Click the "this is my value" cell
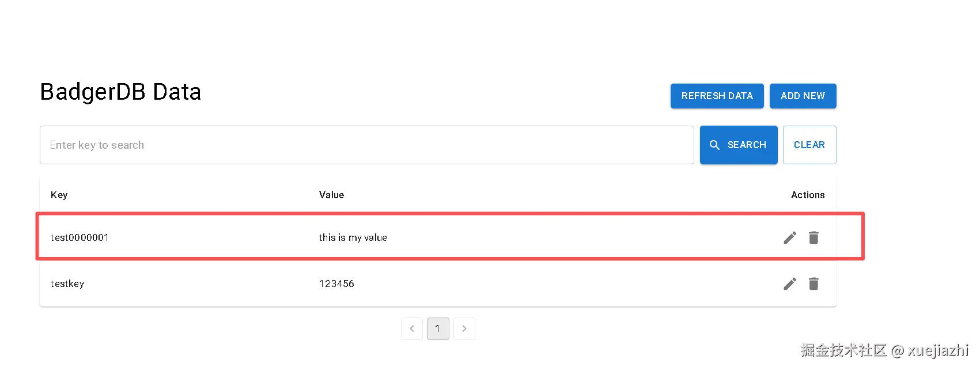The image size is (980, 370). pos(353,237)
